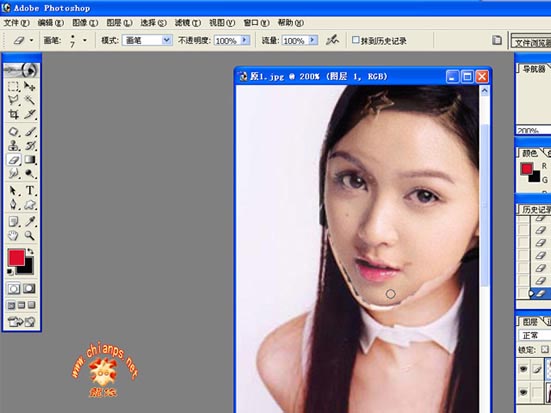
Task: Select the Eraser tool in toolbox
Action: (14, 160)
